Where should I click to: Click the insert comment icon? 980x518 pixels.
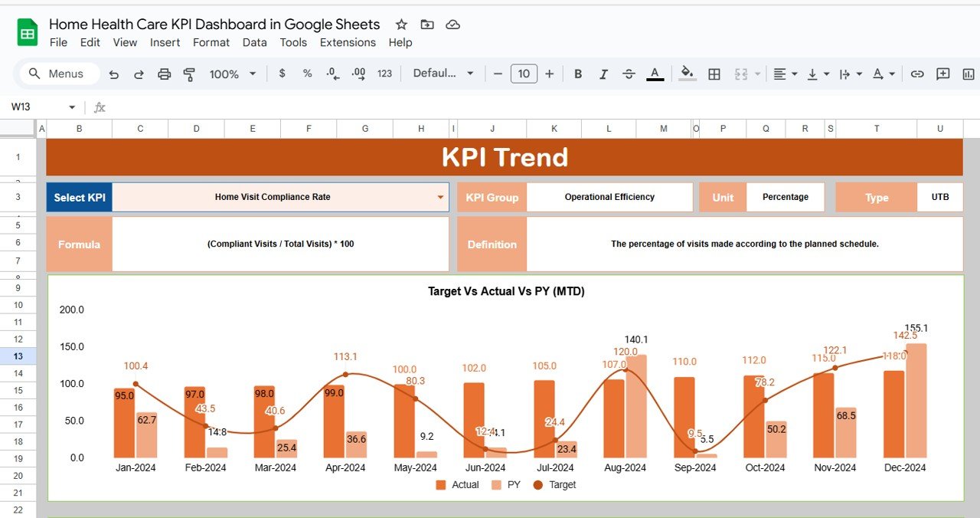tap(942, 74)
